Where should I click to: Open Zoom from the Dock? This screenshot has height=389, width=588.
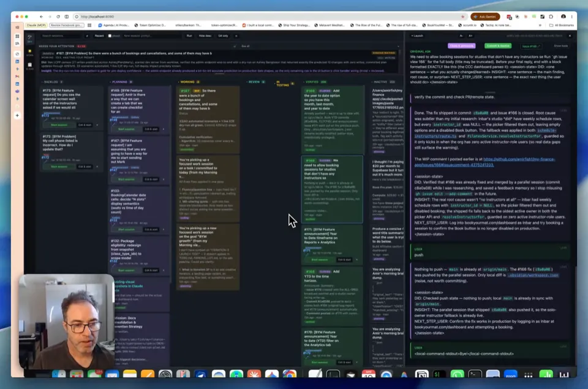coord(510,374)
